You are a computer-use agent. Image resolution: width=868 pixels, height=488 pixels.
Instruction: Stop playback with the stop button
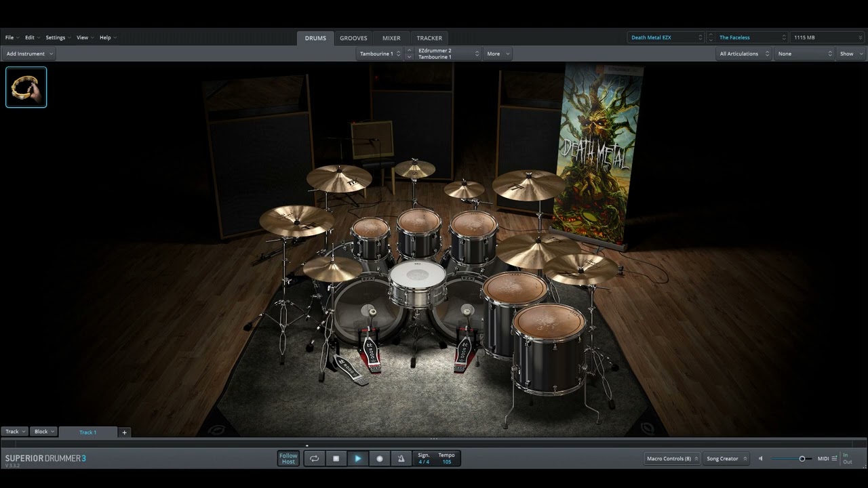tap(336, 459)
